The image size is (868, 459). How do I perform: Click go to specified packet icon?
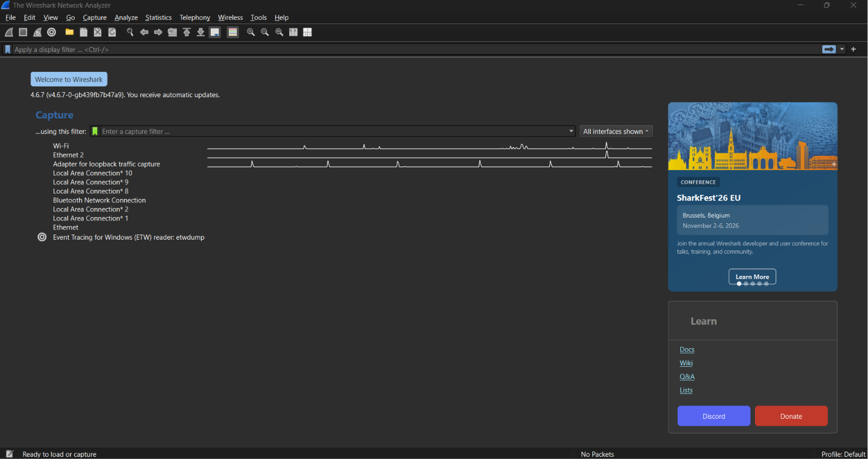[x=172, y=32]
